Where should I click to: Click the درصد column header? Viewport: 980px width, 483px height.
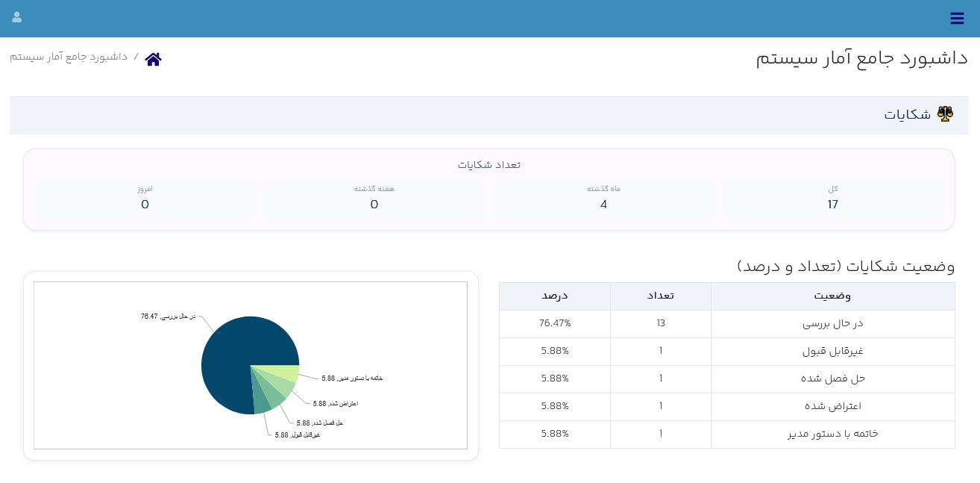click(555, 296)
